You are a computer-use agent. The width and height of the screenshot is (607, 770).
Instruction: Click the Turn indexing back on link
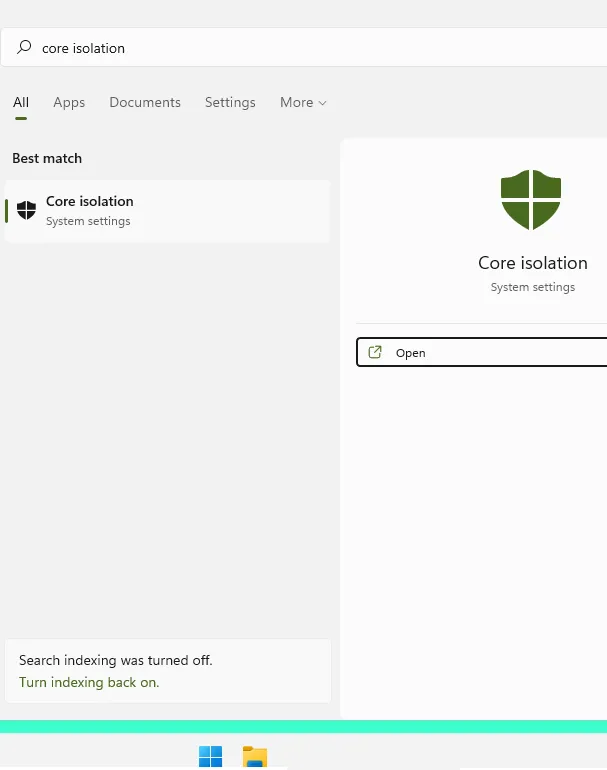click(x=89, y=682)
